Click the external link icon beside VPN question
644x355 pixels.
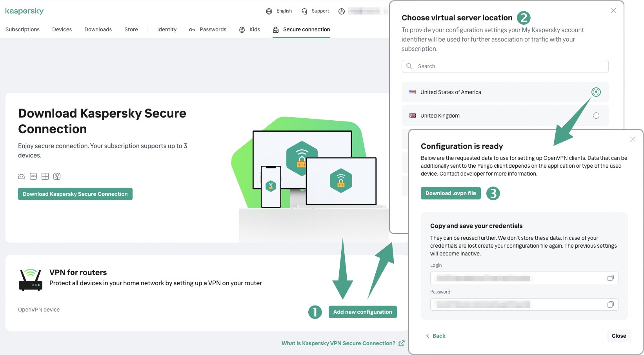click(x=402, y=343)
